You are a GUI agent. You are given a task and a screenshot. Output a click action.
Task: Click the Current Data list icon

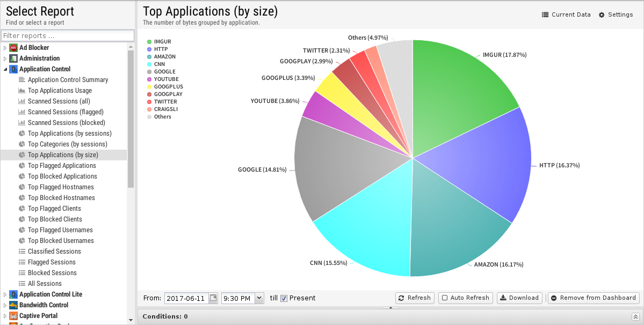(x=545, y=15)
